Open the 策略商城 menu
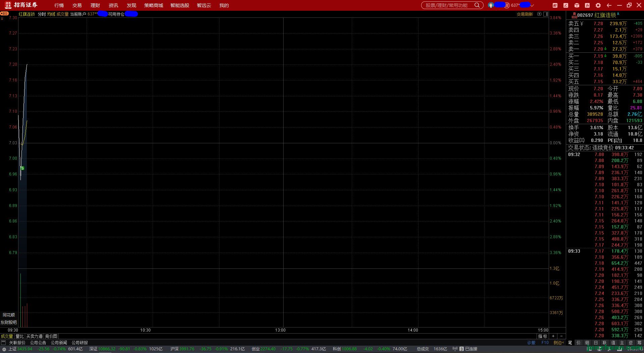This screenshot has width=644, height=353. (x=154, y=5)
